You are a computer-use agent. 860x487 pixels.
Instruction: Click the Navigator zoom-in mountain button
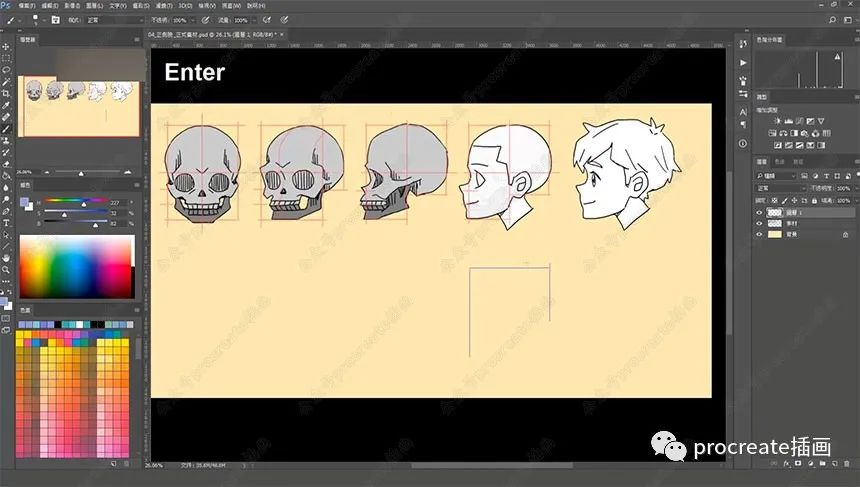coord(130,172)
